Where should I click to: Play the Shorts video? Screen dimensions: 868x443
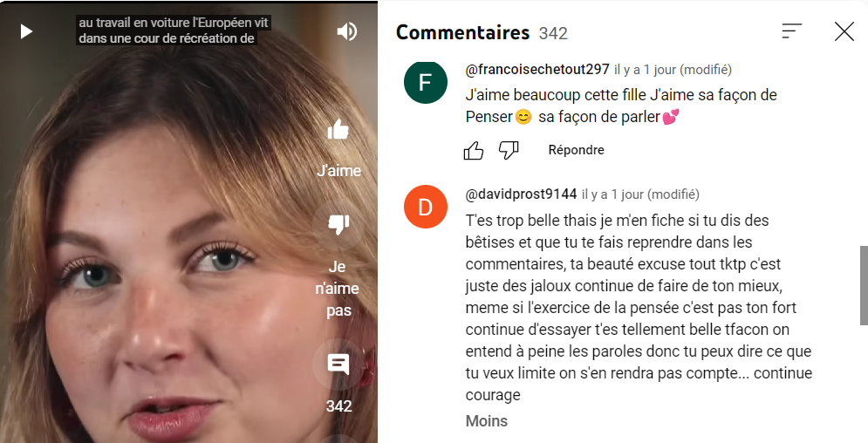pos(26,31)
